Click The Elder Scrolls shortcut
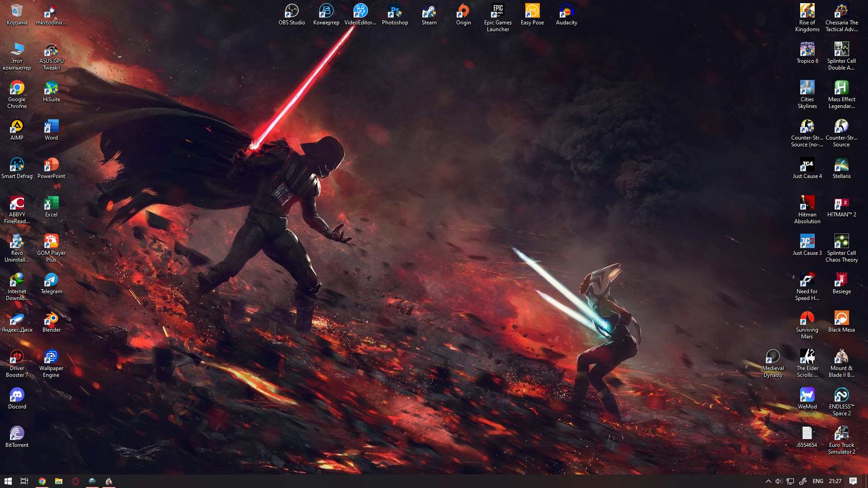This screenshot has height=488, width=868. click(x=807, y=363)
